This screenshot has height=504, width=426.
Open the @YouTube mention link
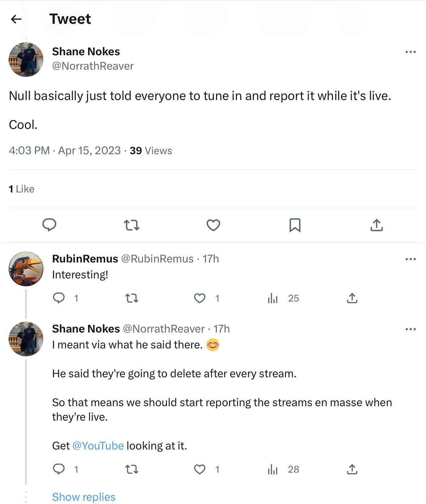(x=98, y=446)
